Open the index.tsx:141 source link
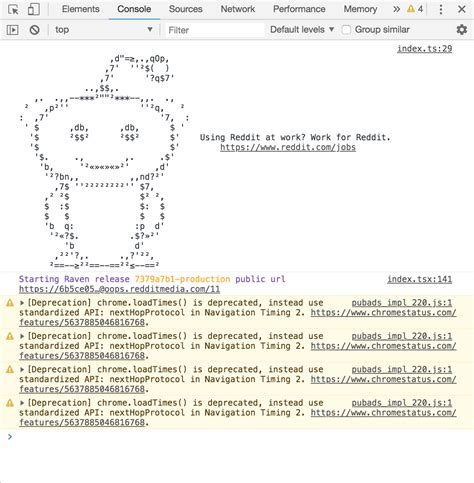474x483 pixels. (x=419, y=279)
